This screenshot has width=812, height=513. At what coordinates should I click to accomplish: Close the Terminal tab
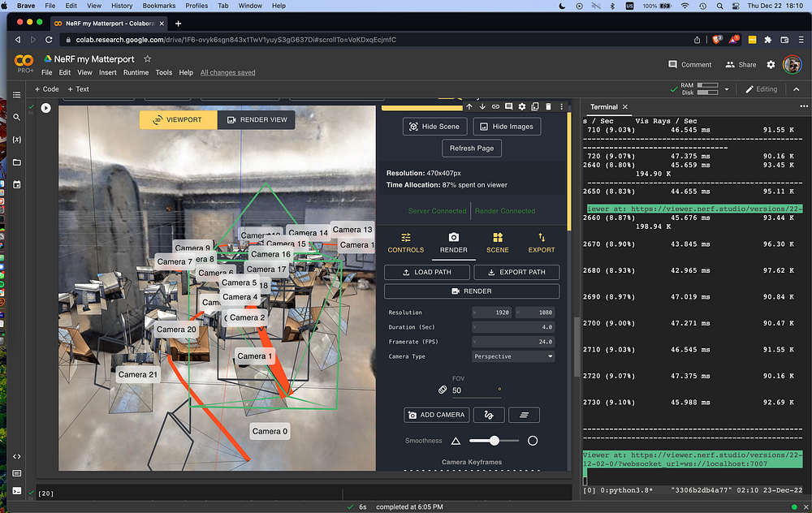pos(624,107)
